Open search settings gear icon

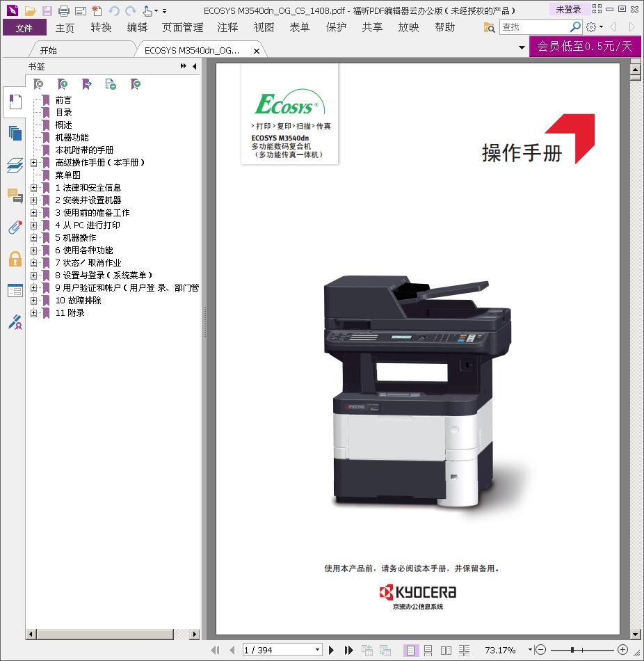click(x=591, y=27)
